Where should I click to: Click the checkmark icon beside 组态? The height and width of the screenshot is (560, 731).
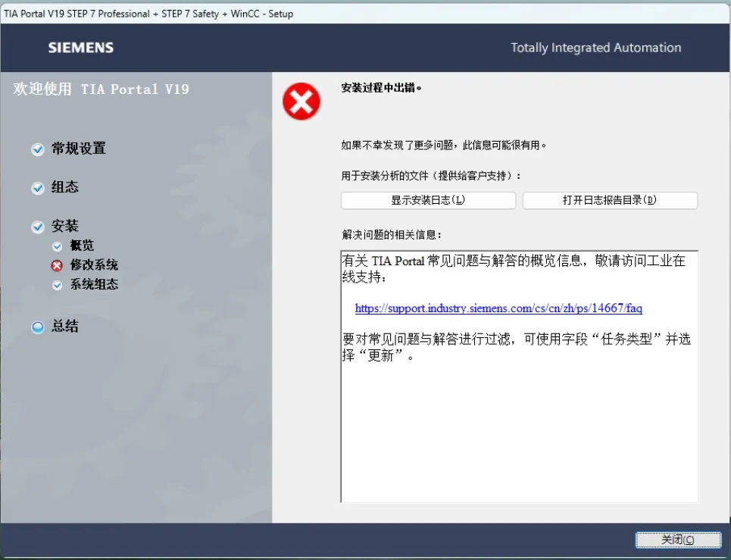[38, 189]
